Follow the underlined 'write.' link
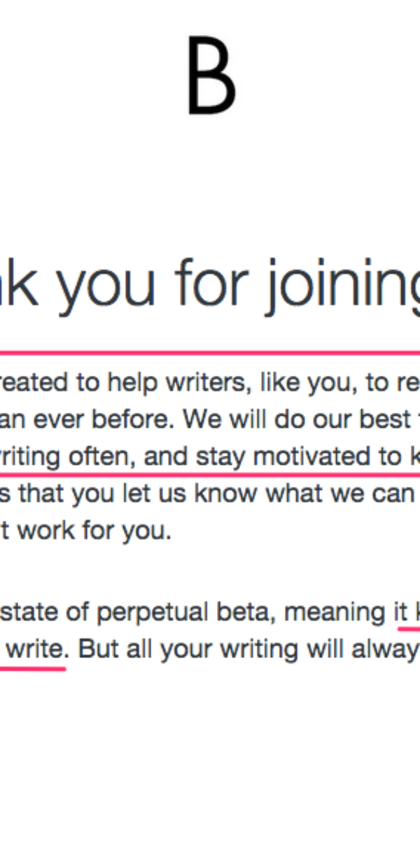Screen dimensions: 420x868 tap(33, 649)
